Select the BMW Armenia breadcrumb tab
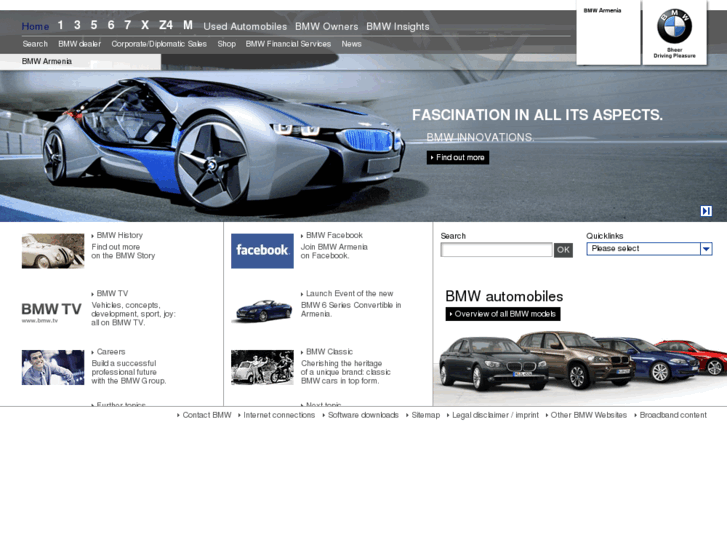The height and width of the screenshot is (545, 727). pyautogui.click(x=80, y=62)
